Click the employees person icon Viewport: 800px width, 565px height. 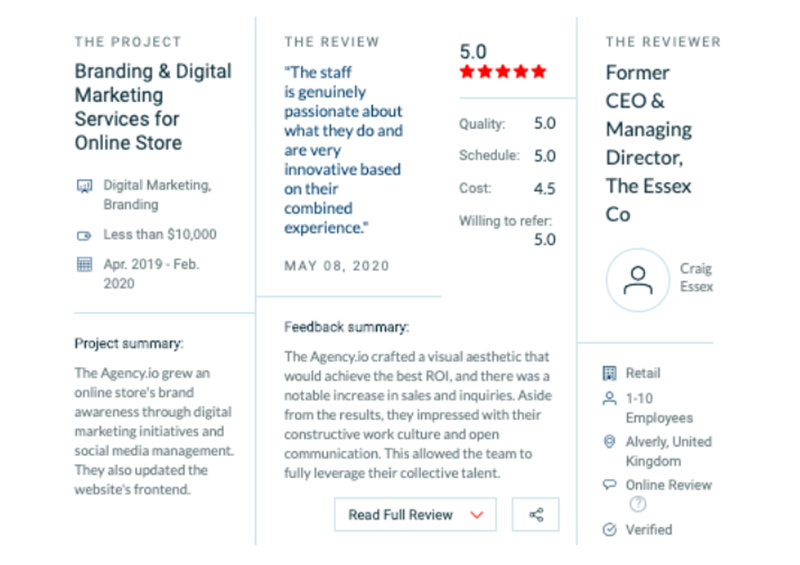click(609, 399)
